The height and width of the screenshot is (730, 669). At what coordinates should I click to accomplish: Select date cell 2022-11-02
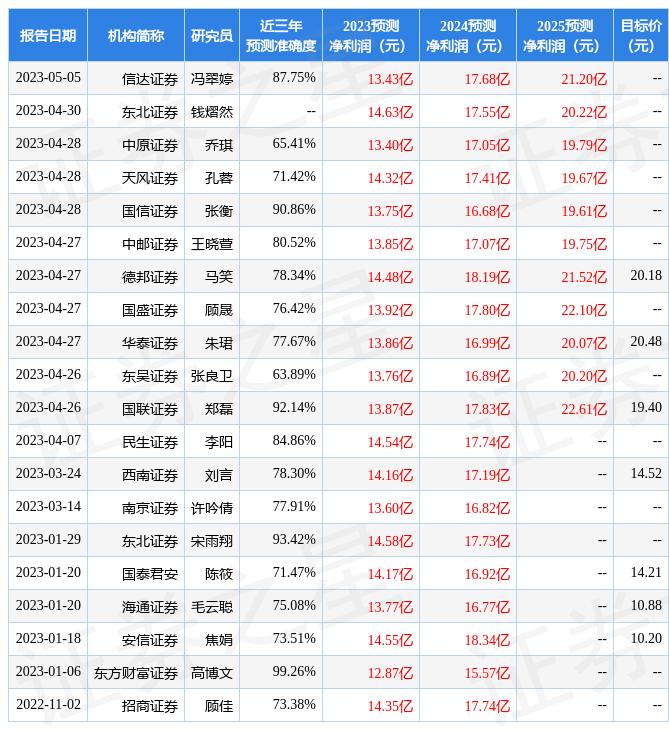(x=48, y=705)
